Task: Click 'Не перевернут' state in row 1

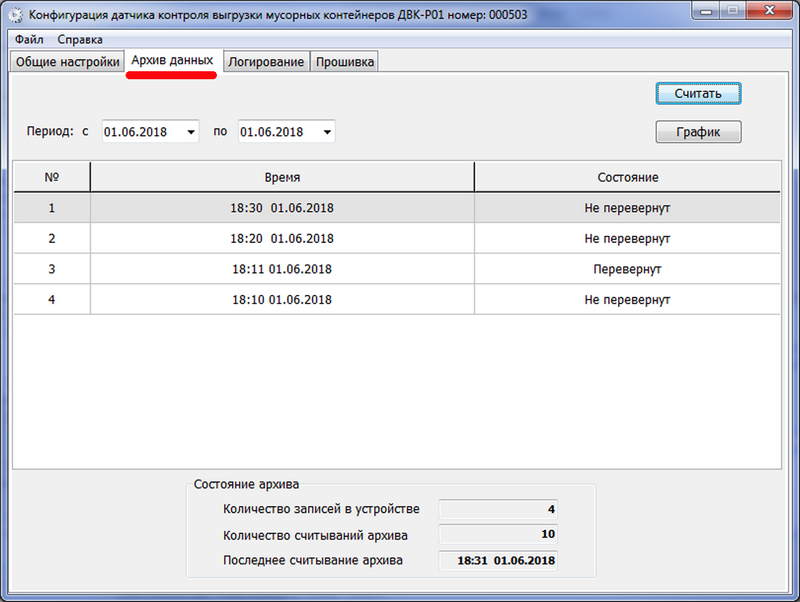Action: coord(627,208)
